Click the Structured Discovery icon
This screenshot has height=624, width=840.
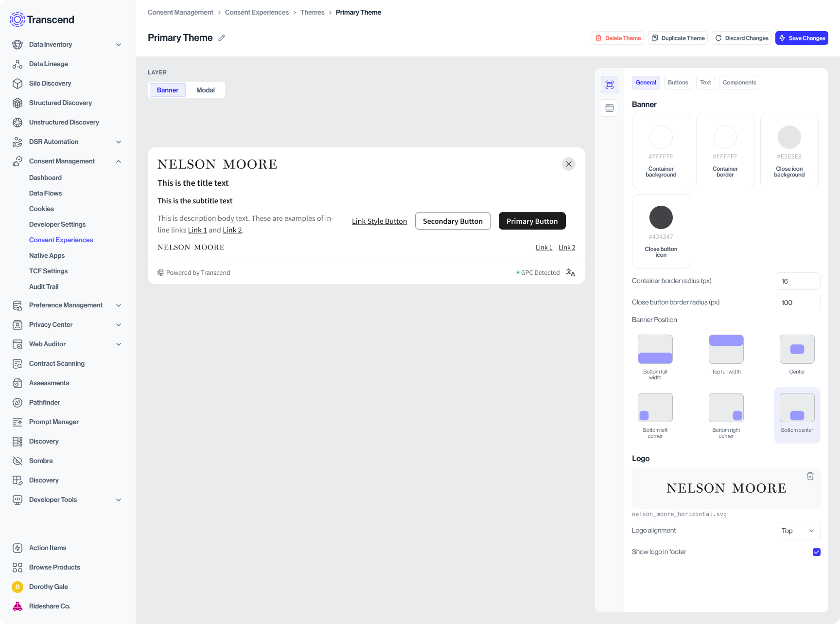coord(17,103)
